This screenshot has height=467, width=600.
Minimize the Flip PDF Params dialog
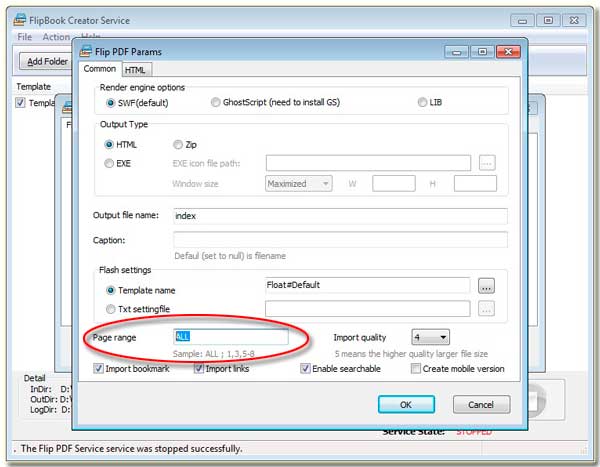coord(457,52)
